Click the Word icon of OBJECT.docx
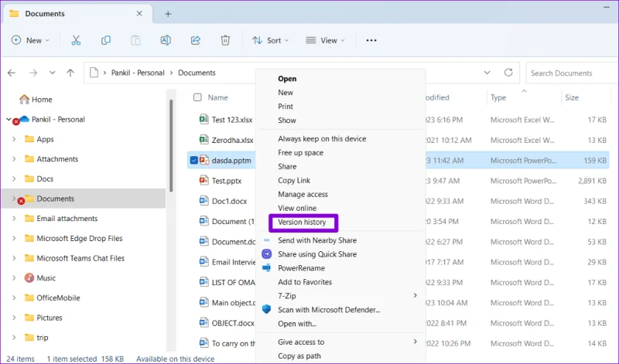Image resolution: width=619 pixels, height=364 pixels. point(203,322)
